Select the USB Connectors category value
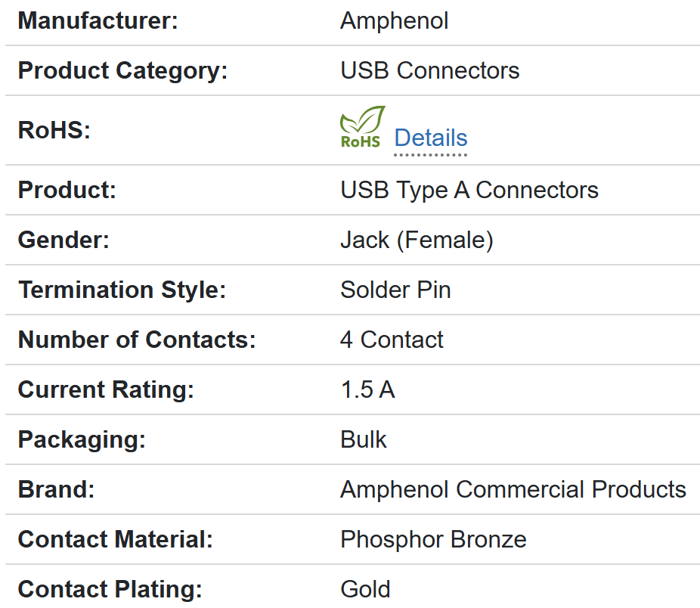The width and height of the screenshot is (700, 608). 429,71
